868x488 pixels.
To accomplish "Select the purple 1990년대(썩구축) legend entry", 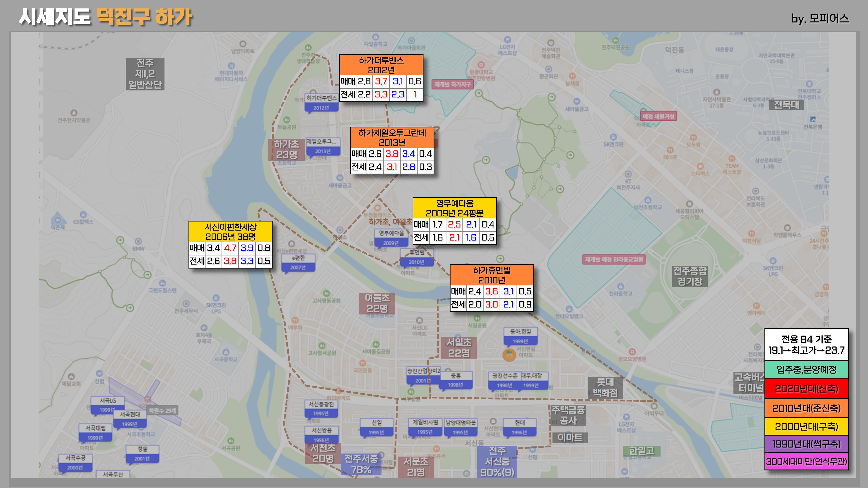I will point(806,444).
